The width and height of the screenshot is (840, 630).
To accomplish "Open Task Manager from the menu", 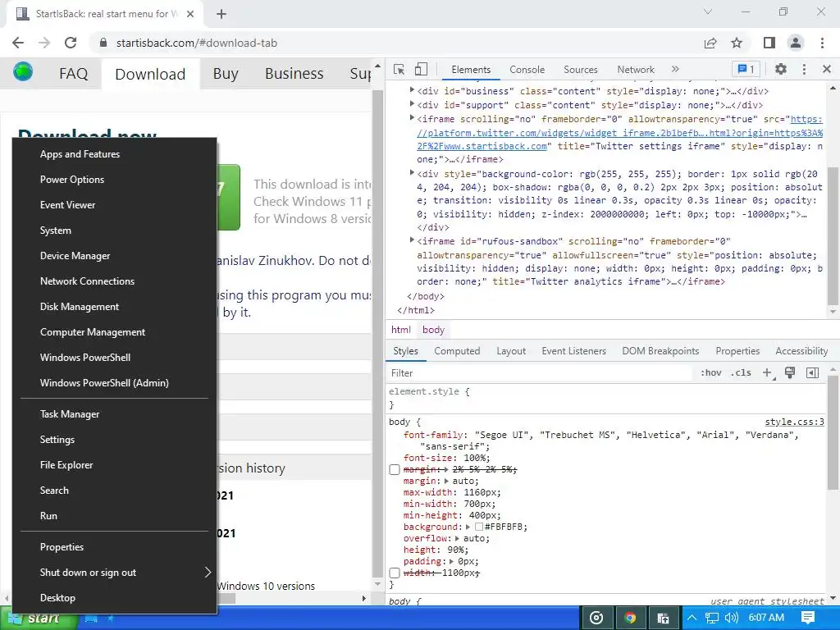I will tap(114, 414).
